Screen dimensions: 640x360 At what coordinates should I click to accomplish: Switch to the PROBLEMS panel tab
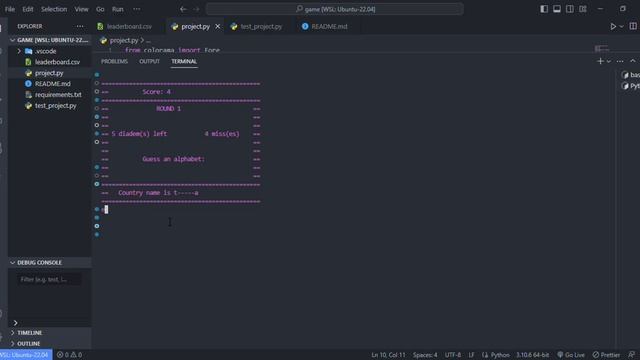click(x=114, y=62)
